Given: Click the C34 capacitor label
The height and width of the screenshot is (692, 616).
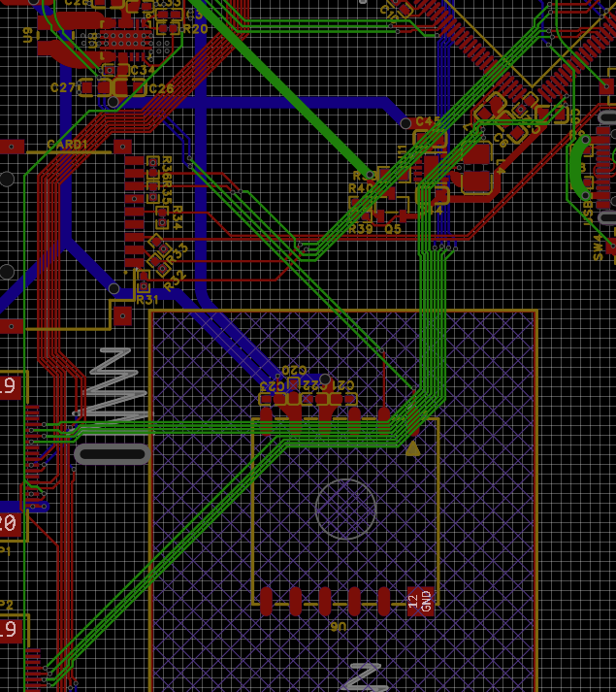Looking at the screenshot, I should click(x=143, y=70).
